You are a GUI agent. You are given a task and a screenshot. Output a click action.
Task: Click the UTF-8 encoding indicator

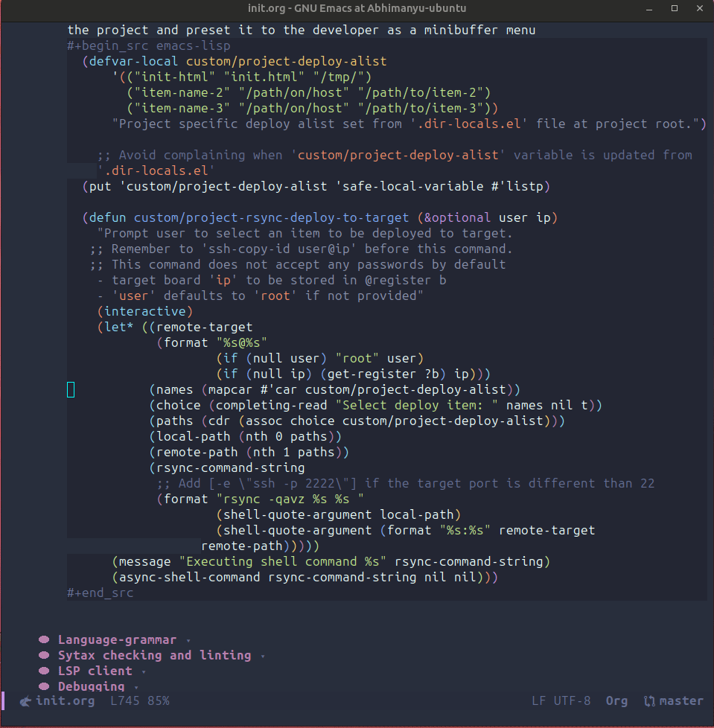(572, 701)
